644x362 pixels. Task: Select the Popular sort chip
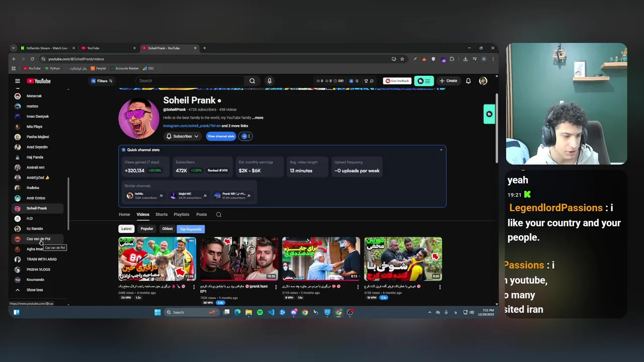click(147, 229)
